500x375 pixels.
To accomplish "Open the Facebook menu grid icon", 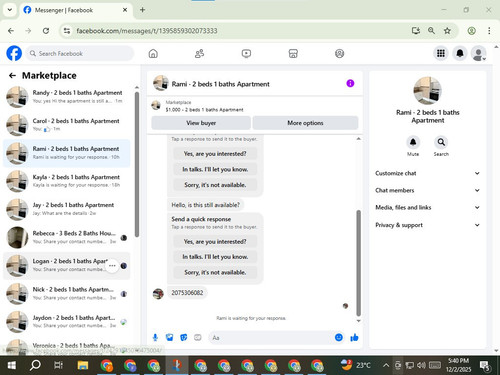I will 441,53.
